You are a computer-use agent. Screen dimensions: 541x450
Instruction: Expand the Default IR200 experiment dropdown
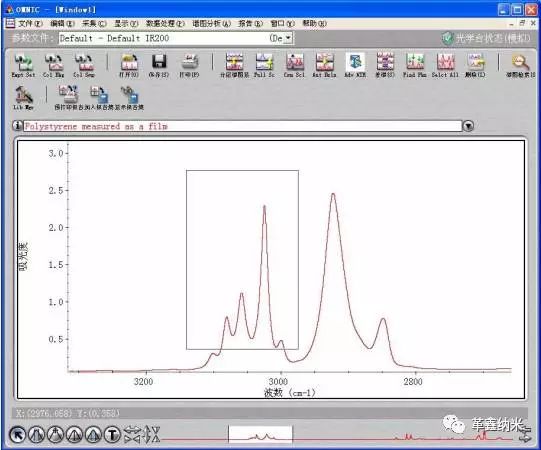[x=288, y=38]
